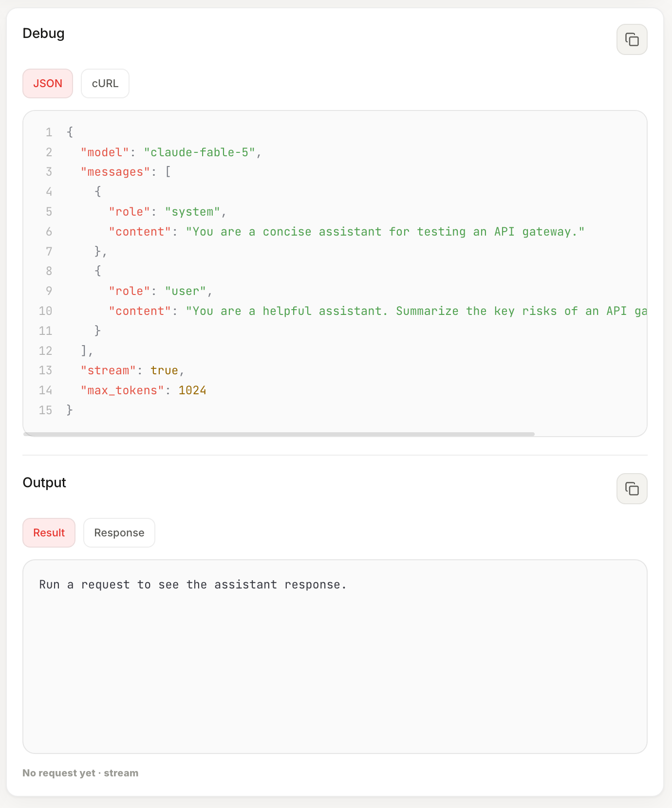672x808 pixels.
Task: Click the user content string starting "You are a helpful"
Action: click(416, 311)
